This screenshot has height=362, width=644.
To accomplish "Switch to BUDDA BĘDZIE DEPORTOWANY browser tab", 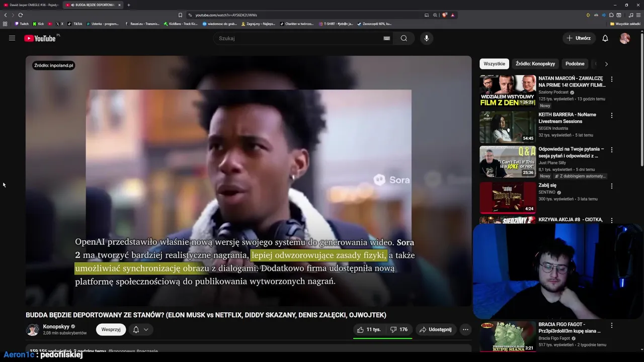I will (x=92, y=5).
